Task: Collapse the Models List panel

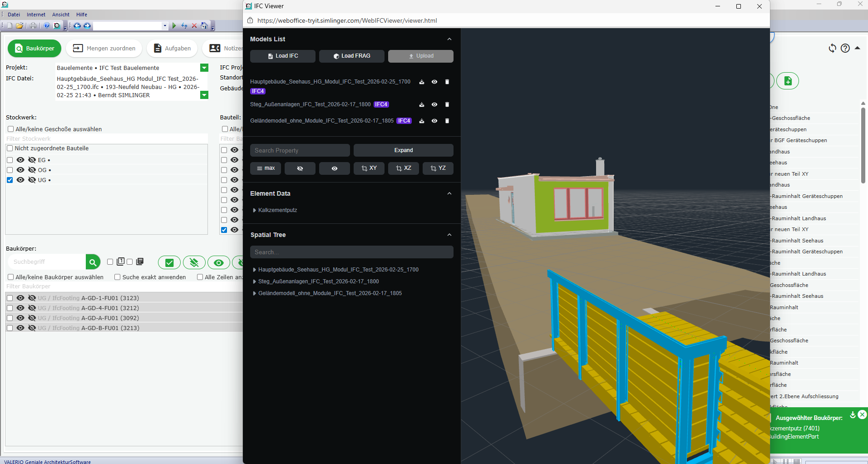Action: pos(449,39)
